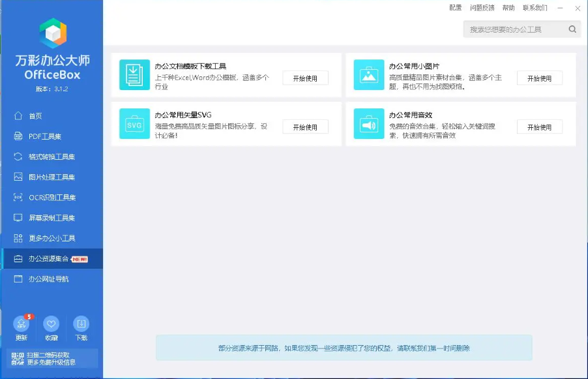Select 格式转换工具集 in the sidebar
The height and width of the screenshot is (379, 588).
(51, 157)
